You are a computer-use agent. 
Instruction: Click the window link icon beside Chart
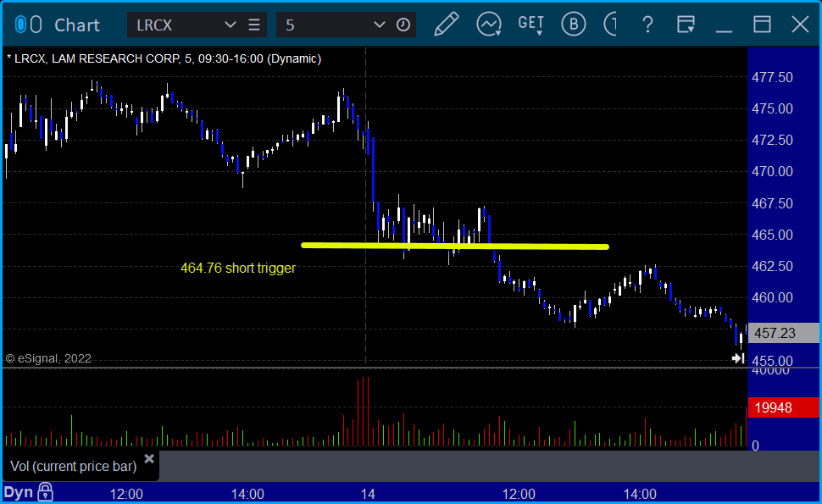(28, 25)
